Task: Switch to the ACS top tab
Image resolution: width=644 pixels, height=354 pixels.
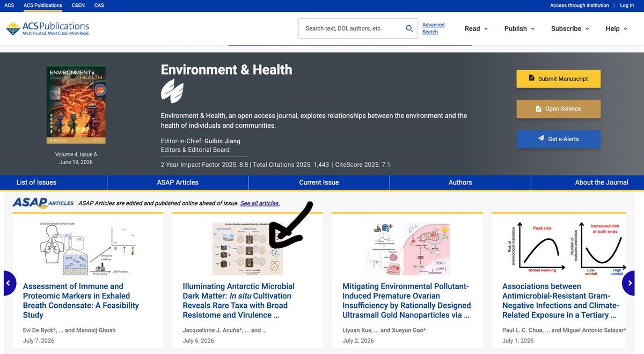Action: point(9,5)
